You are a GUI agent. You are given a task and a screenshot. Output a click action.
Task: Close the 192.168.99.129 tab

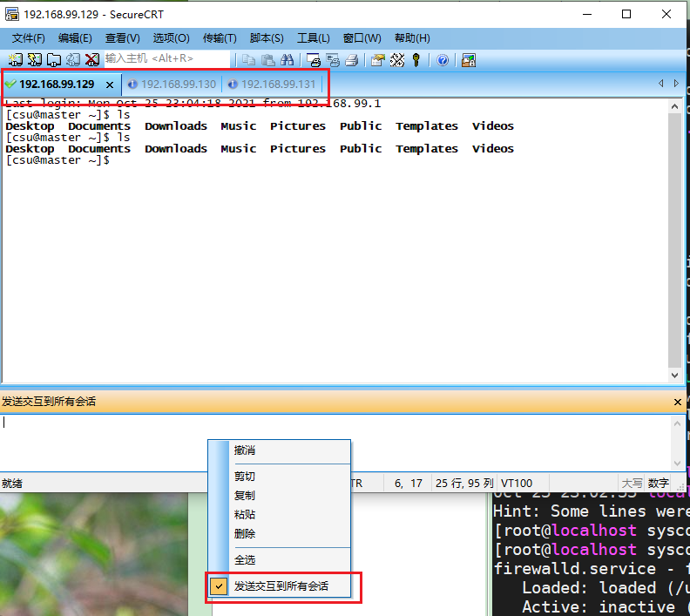pos(110,85)
